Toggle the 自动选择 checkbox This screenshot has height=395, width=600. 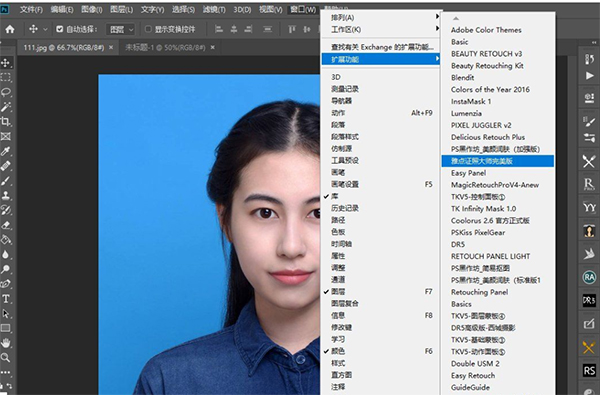pos(59,29)
